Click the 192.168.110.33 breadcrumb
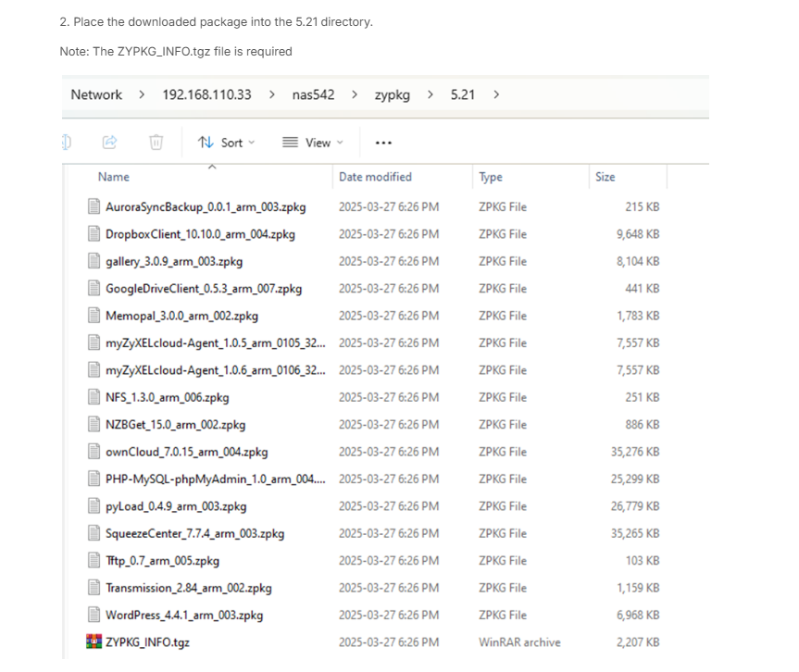 (206, 94)
